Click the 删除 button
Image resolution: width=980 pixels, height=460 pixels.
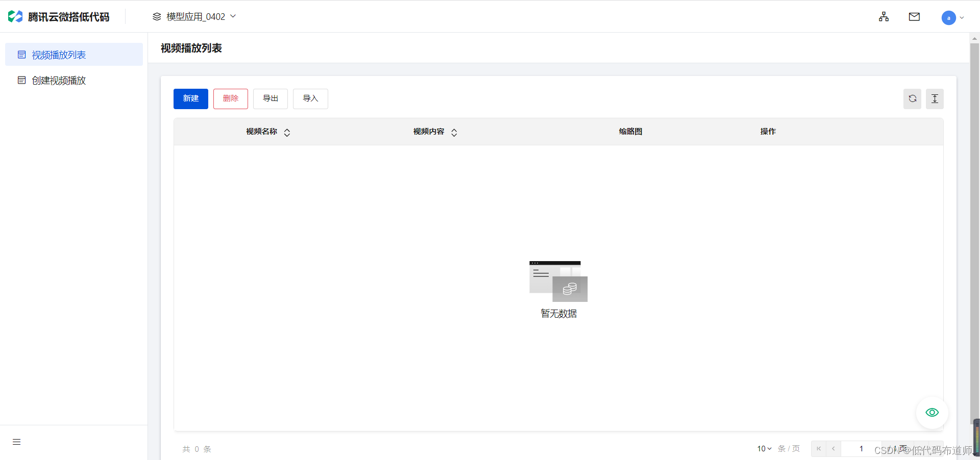[x=231, y=99]
